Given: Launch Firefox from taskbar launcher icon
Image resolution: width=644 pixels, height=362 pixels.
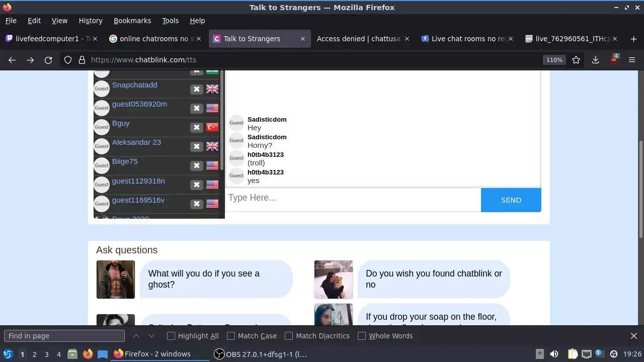Looking at the screenshot, I should 88,354.
